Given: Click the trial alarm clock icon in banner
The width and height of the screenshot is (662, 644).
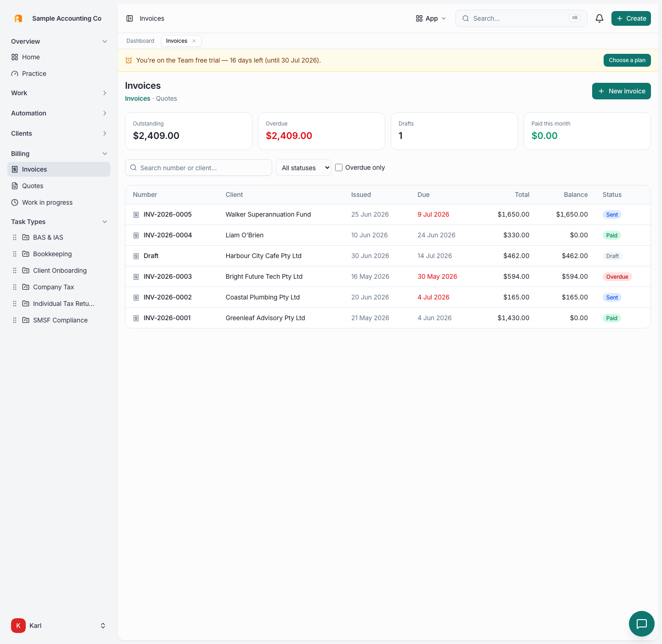Looking at the screenshot, I should coord(129,60).
